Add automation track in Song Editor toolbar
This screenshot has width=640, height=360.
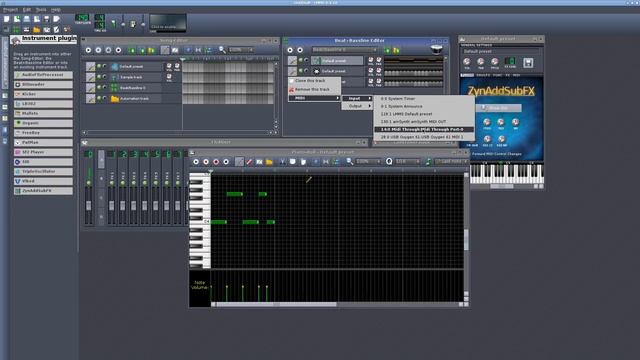(151, 50)
